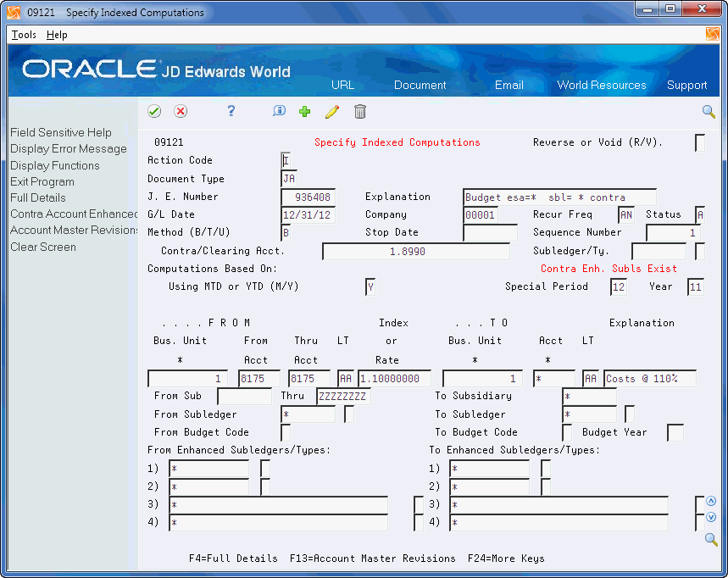Click the Reverse or Void field
The image size is (728, 578).
click(x=700, y=142)
